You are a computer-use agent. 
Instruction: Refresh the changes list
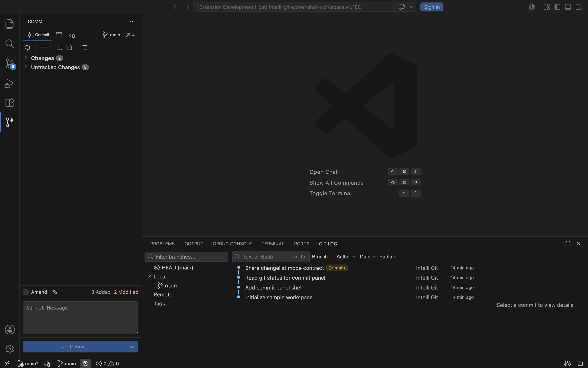click(x=27, y=47)
